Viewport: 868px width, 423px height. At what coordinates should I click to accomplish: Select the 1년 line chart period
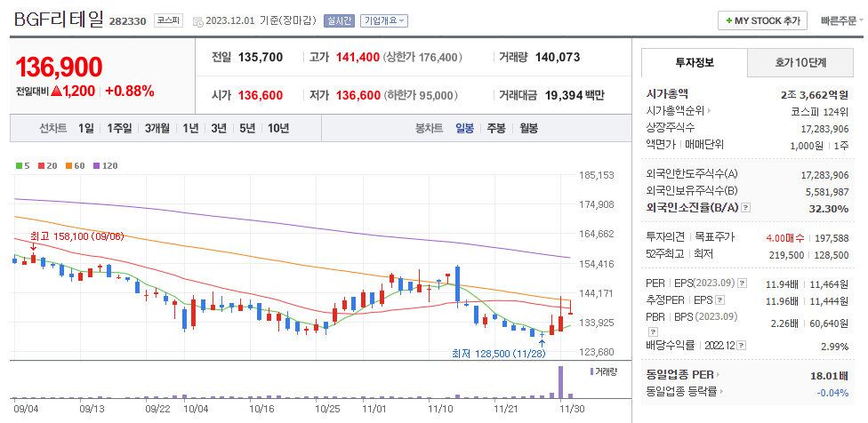190,128
